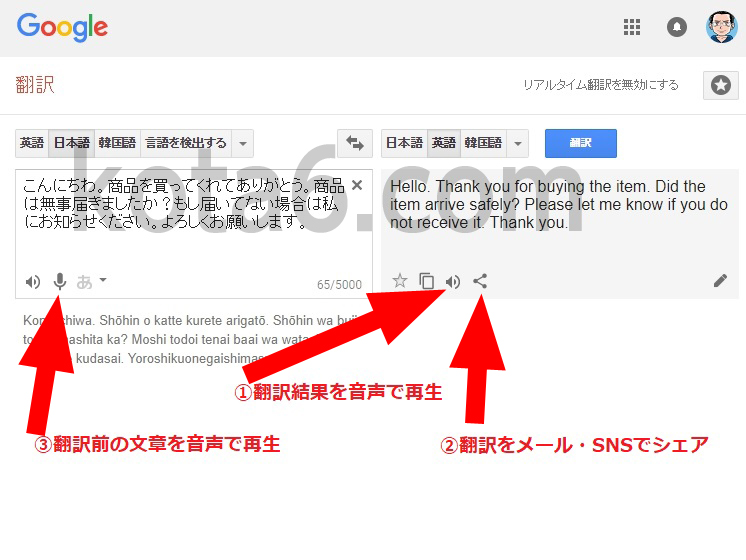The image size is (746, 560).
Task: Turn on microphone voice input
Action: point(59,282)
